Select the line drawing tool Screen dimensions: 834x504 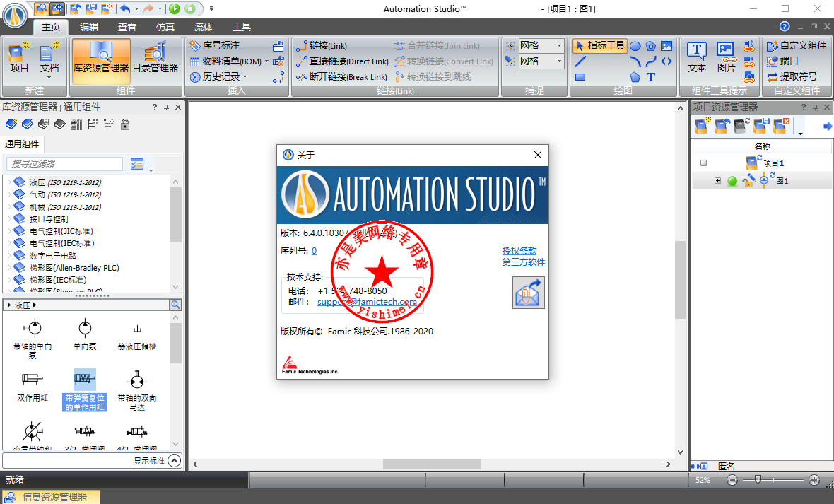(x=580, y=61)
